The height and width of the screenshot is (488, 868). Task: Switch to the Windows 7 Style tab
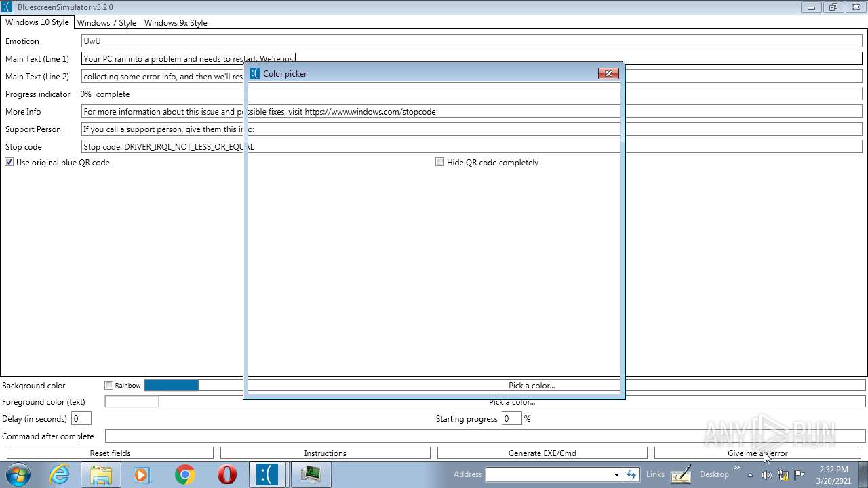pos(106,22)
